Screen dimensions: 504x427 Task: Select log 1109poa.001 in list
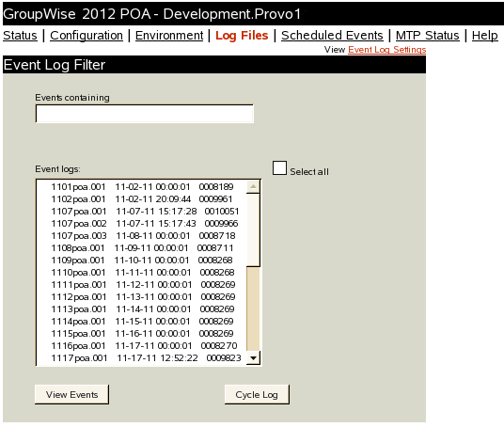(141, 261)
